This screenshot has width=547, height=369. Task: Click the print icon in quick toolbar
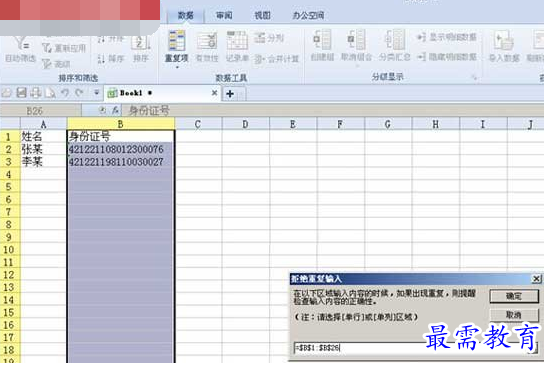35,93
